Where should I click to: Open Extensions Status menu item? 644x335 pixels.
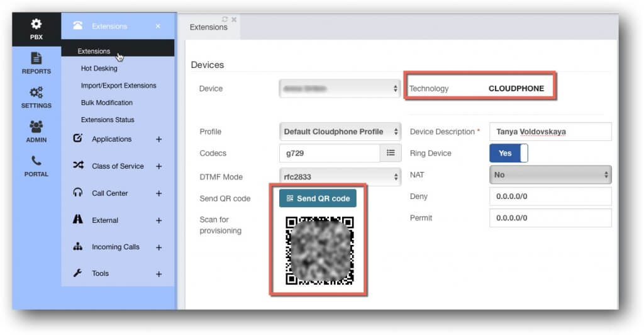pos(108,120)
